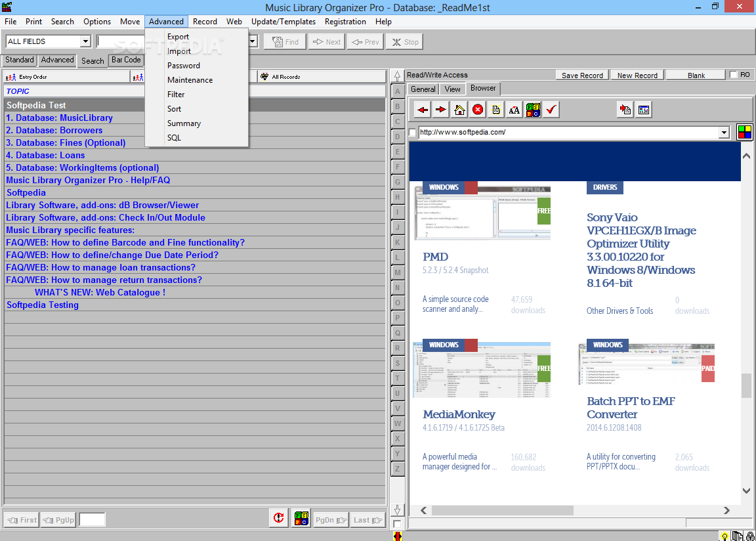Click the four-color grid icon beside URL
This screenshot has height=541, width=756.
click(745, 132)
